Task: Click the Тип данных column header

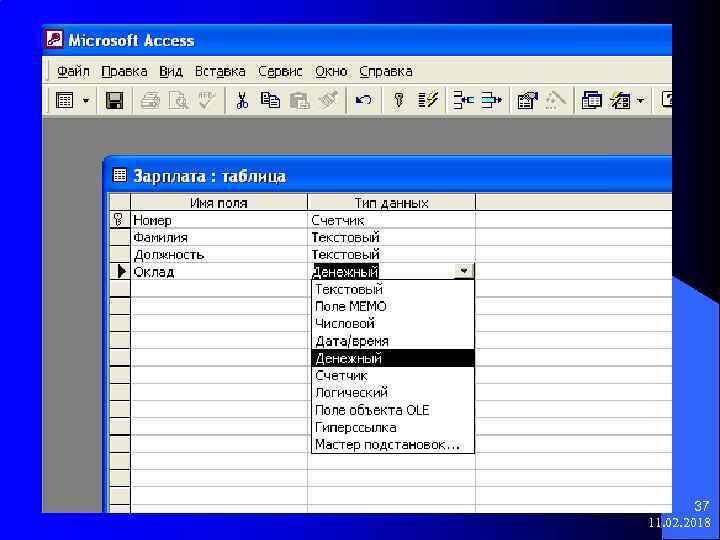Action: (x=392, y=202)
